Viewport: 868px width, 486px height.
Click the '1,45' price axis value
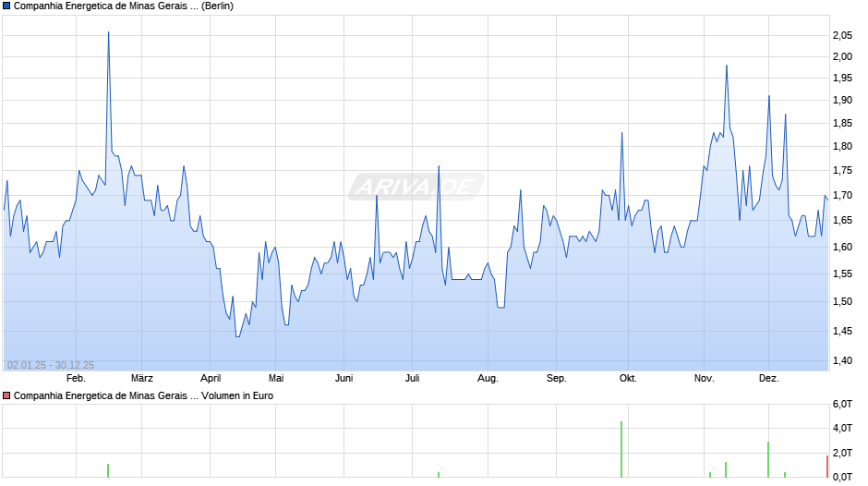pyautogui.click(x=842, y=331)
